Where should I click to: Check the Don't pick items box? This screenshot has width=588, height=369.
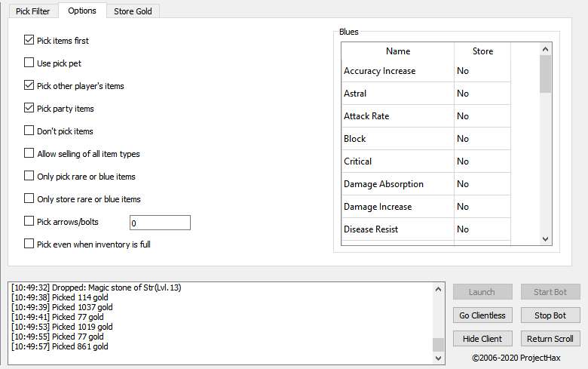coord(29,131)
